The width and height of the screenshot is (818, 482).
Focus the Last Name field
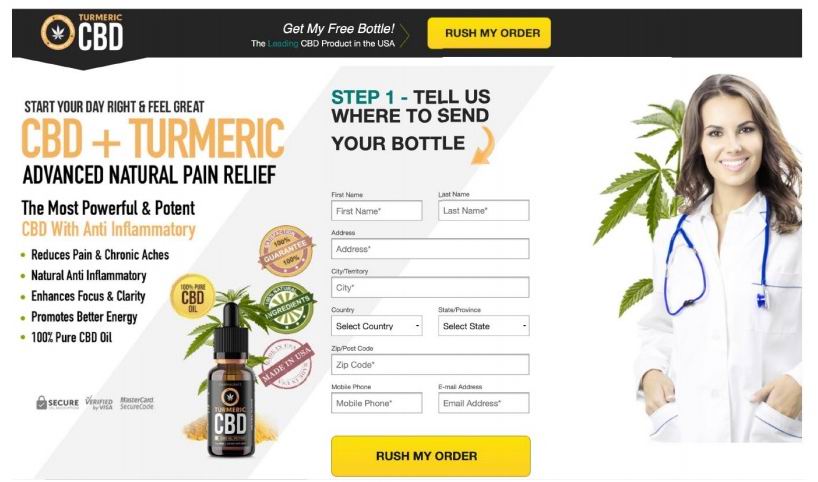pyautogui.click(x=484, y=210)
